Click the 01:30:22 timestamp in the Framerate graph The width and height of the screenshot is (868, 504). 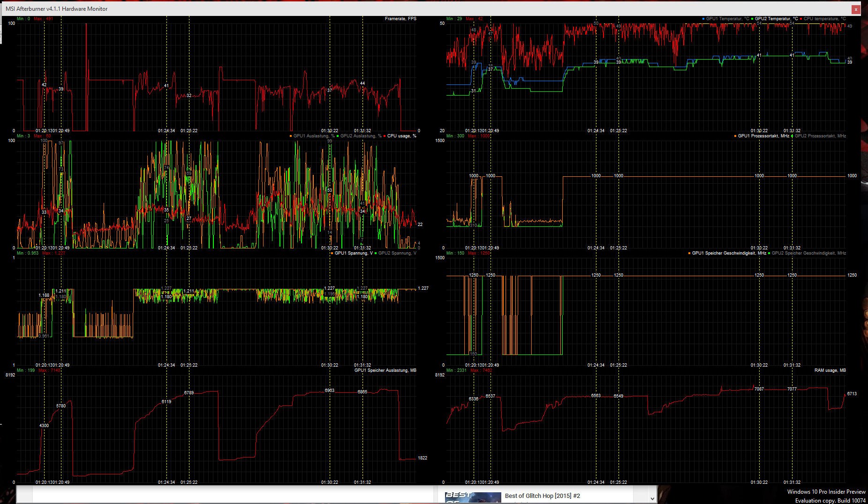pos(330,131)
